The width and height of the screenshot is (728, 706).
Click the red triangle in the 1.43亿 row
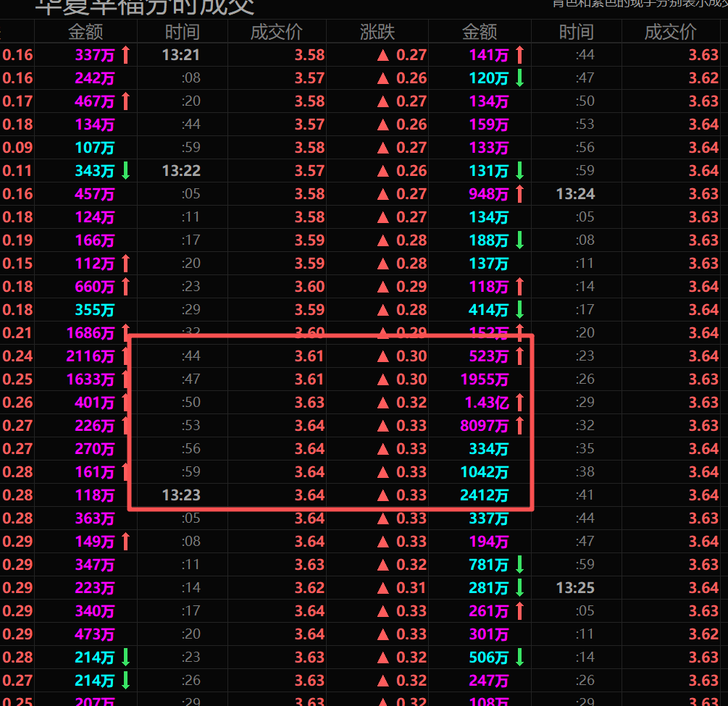(x=383, y=403)
